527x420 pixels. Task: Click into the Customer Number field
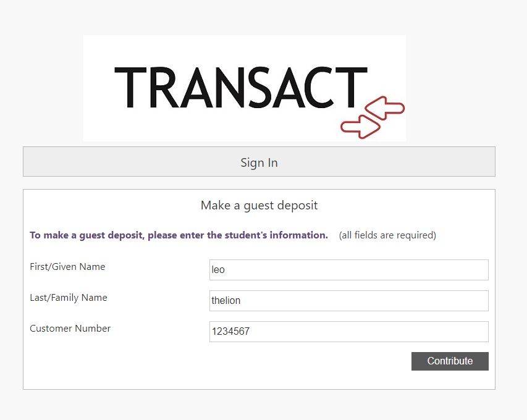click(x=349, y=332)
